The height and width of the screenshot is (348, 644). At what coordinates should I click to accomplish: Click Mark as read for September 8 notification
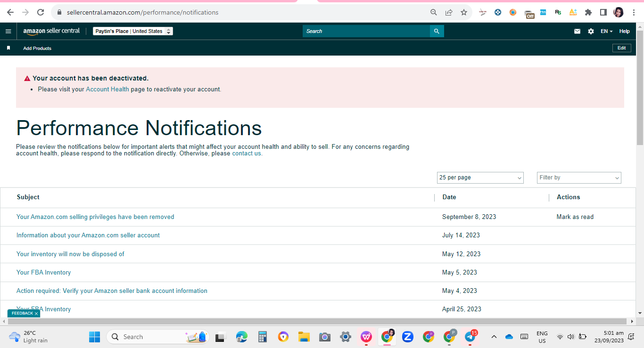[x=575, y=217]
